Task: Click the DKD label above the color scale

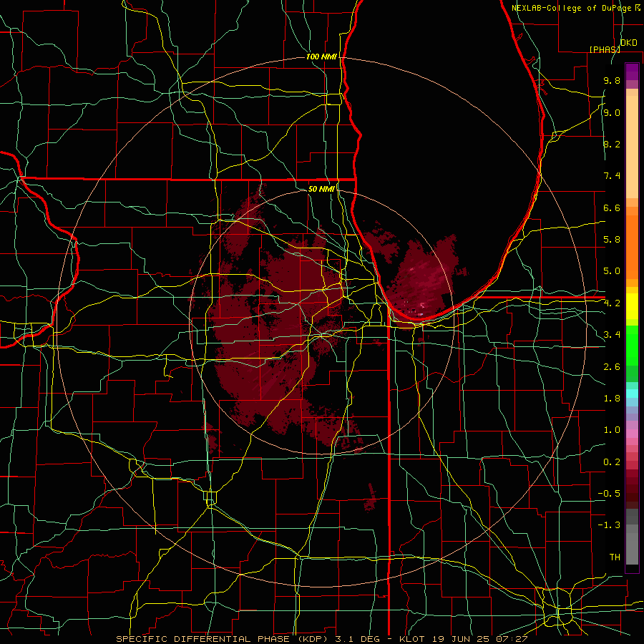Action: [628, 43]
